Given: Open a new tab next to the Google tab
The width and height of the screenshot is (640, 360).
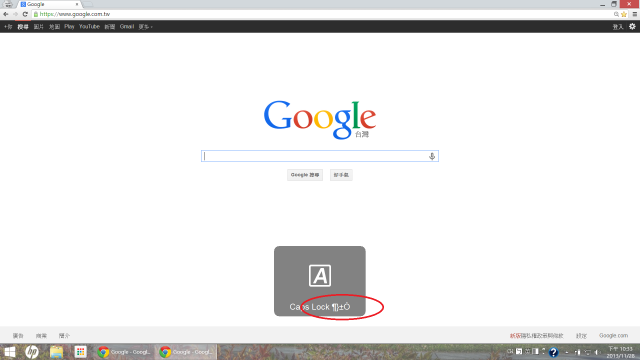Looking at the screenshot, I should coord(88,4).
